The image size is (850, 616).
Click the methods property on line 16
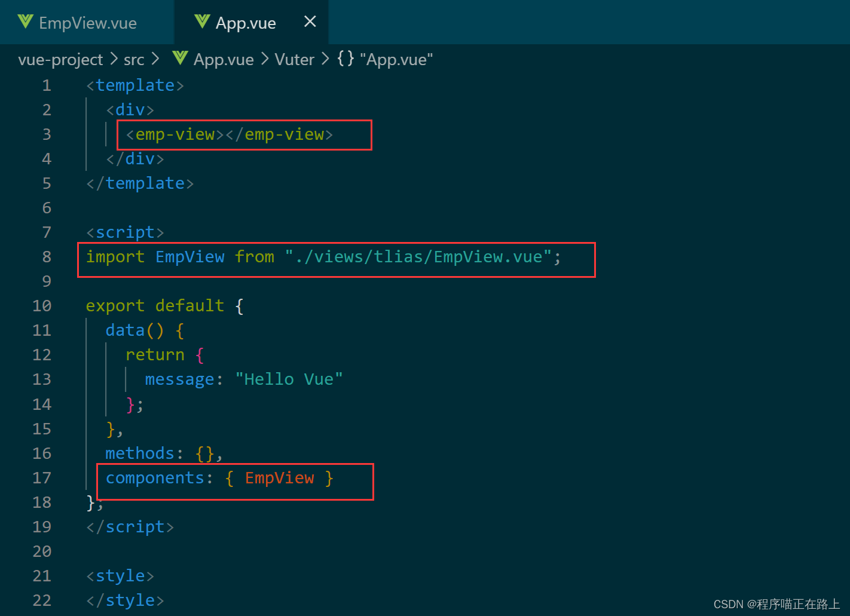click(140, 453)
